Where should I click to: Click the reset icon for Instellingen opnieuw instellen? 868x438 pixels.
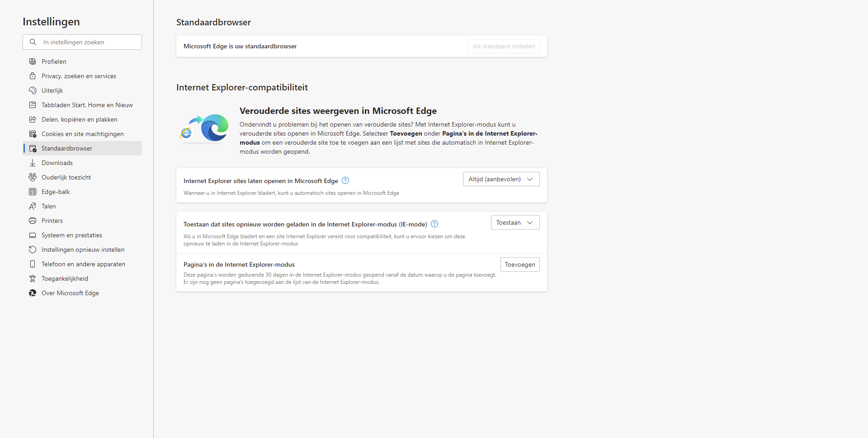(33, 250)
